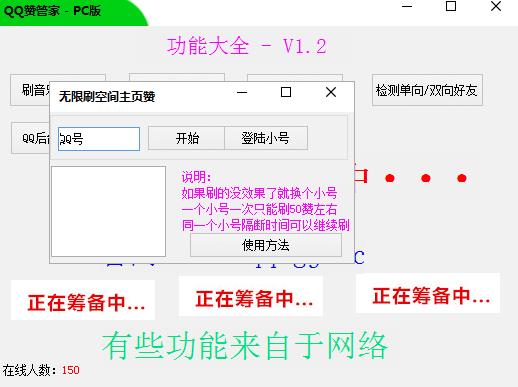This screenshot has height=387, width=518.
Task: Focus the QQ号 input field
Action: point(99,139)
